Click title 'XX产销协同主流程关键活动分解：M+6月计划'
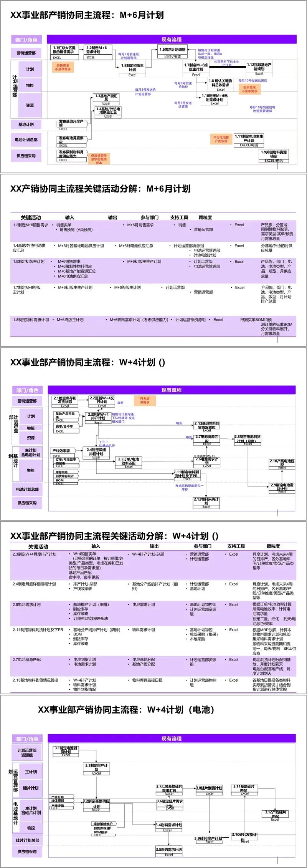Screen dimensions: 307x868 [x=100, y=189]
